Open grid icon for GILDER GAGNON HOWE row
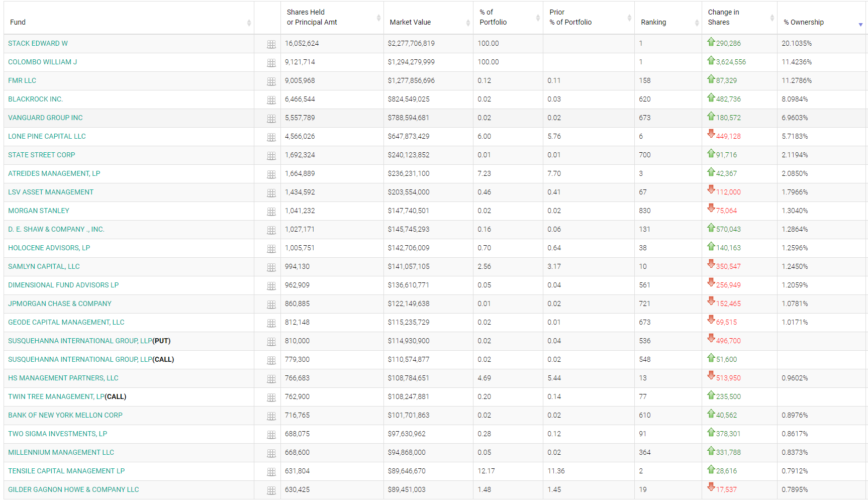Viewport: 868px width, 503px height. click(271, 490)
